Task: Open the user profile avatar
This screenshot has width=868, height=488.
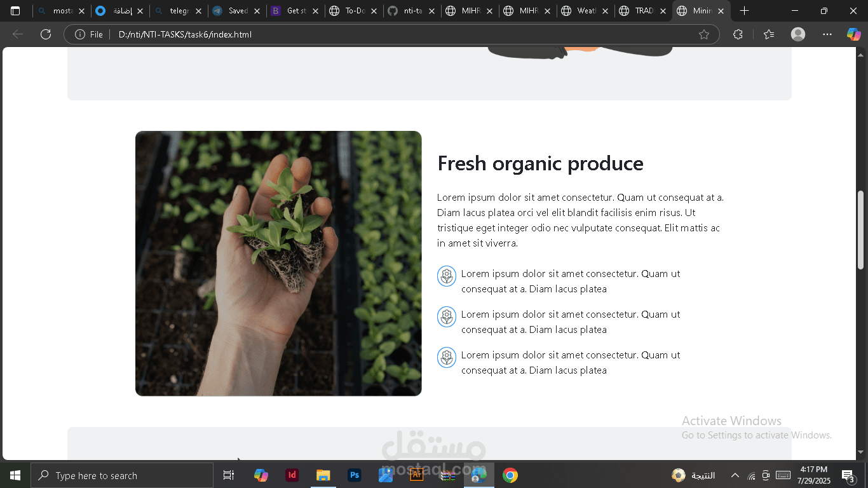Action: [798, 34]
